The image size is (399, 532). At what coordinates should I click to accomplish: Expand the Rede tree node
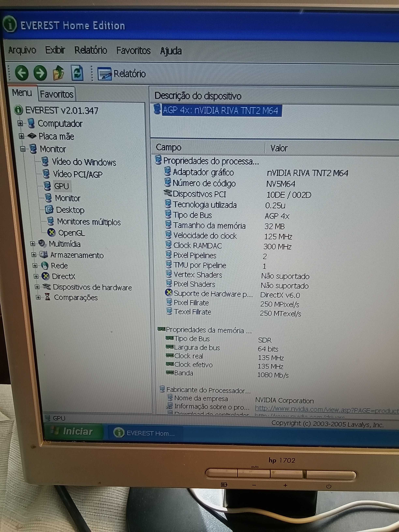pyautogui.click(x=35, y=266)
